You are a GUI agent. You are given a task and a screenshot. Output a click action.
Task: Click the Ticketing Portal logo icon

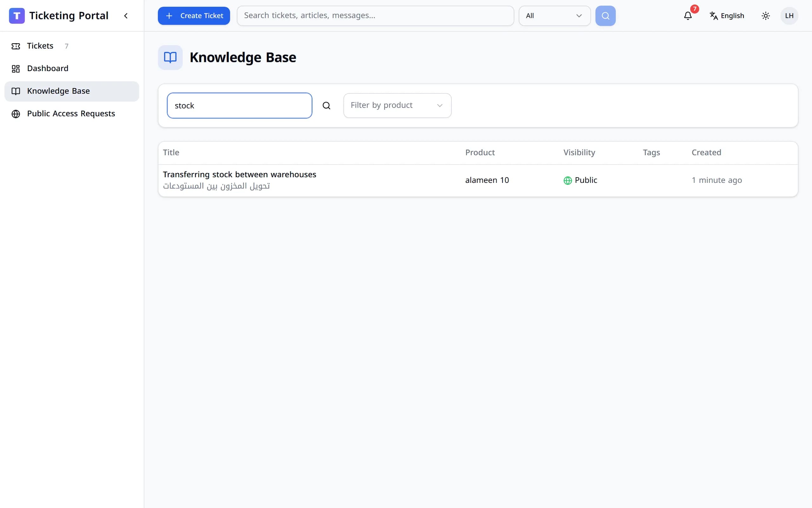pos(17,16)
